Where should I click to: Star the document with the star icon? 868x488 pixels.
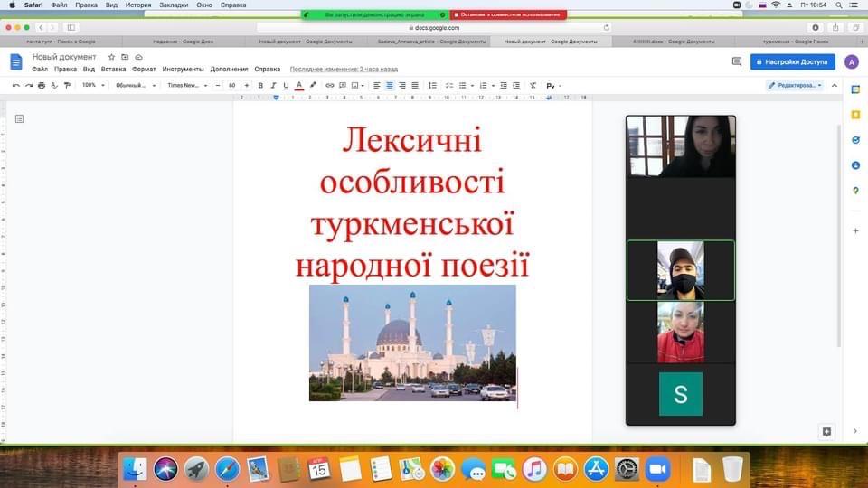[x=112, y=57]
